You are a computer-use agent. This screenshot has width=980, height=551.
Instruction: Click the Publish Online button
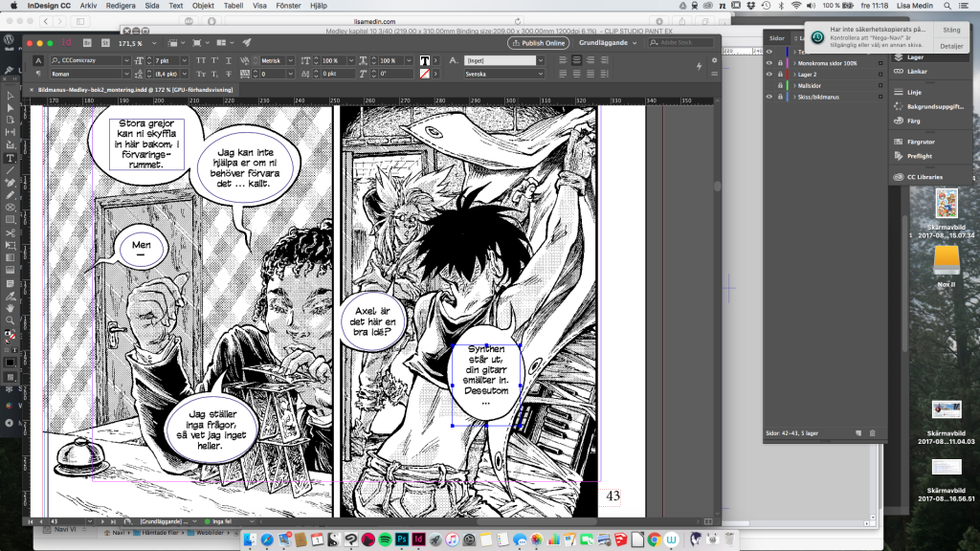click(538, 43)
